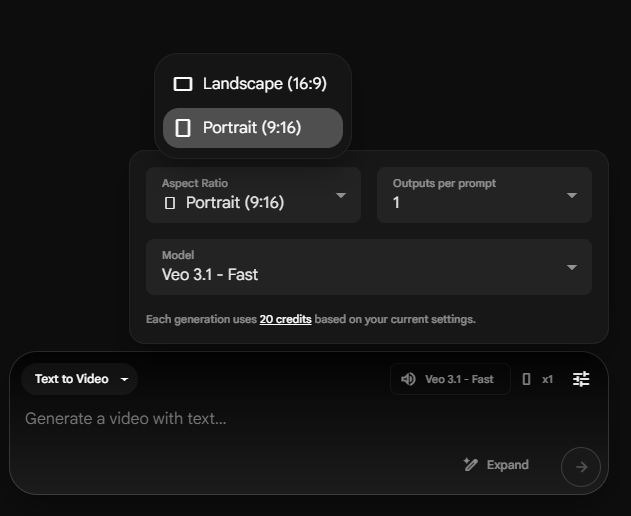This screenshot has width=631, height=516.
Task: Click the speaker audio icon
Action: point(408,379)
